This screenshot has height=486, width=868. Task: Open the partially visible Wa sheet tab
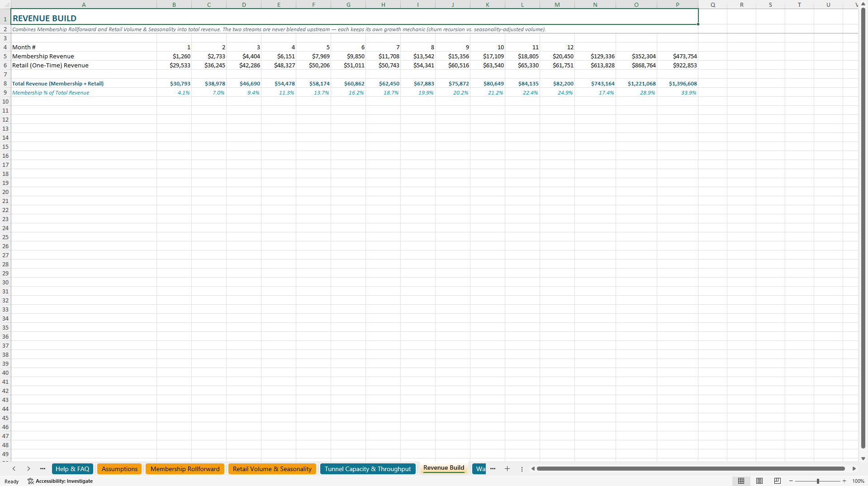[x=480, y=469]
